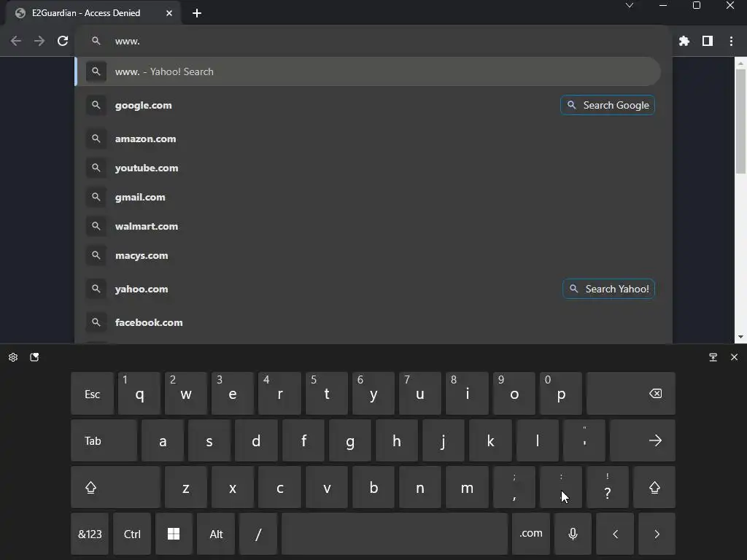This screenshot has width=747, height=560.
Task: Tap the Tab key on the keyboard
Action: [x=104, y=440]
